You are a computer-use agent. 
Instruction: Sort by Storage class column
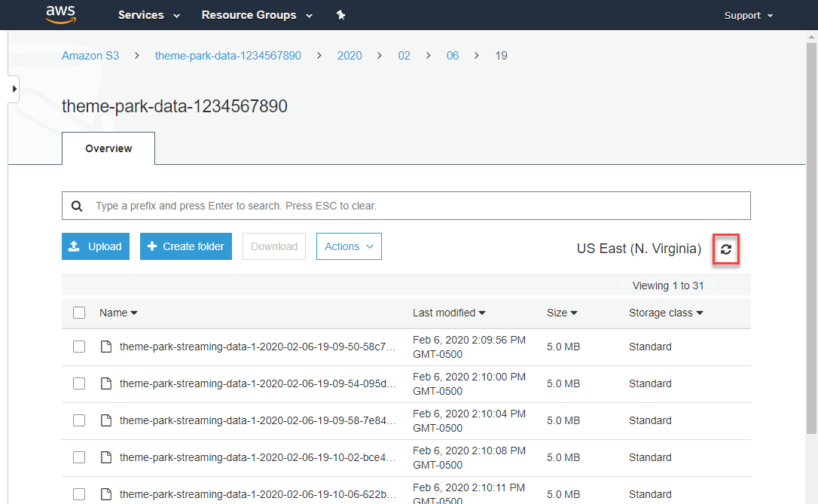pos(666,313)
